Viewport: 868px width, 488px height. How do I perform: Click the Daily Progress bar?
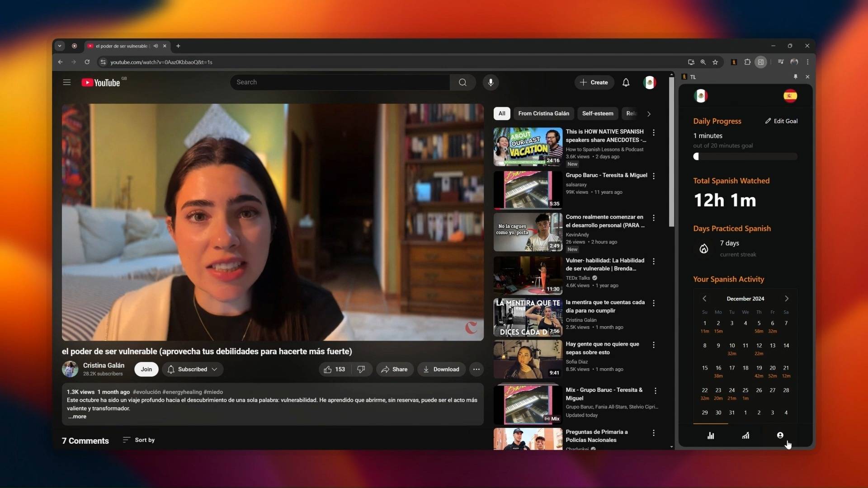coord(745,156)
